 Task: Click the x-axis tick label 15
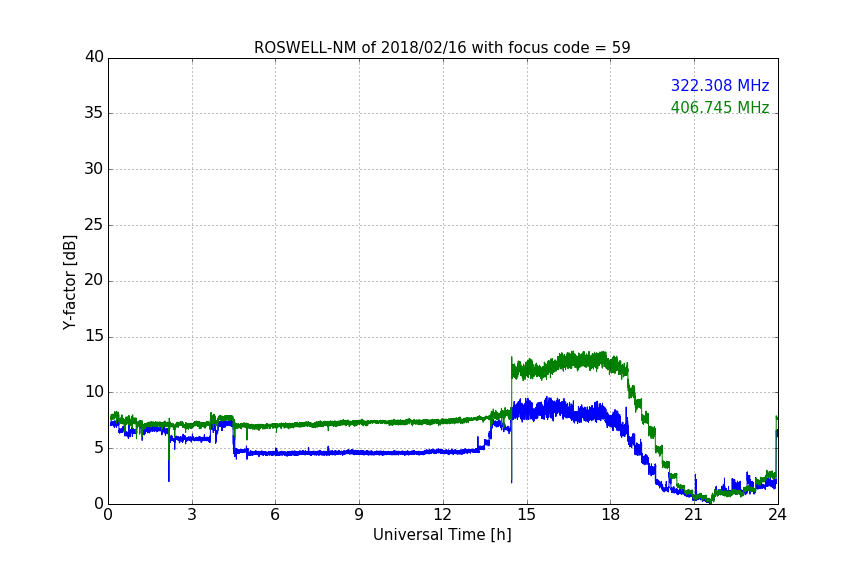pyautogui.click(x=526, y=515)
